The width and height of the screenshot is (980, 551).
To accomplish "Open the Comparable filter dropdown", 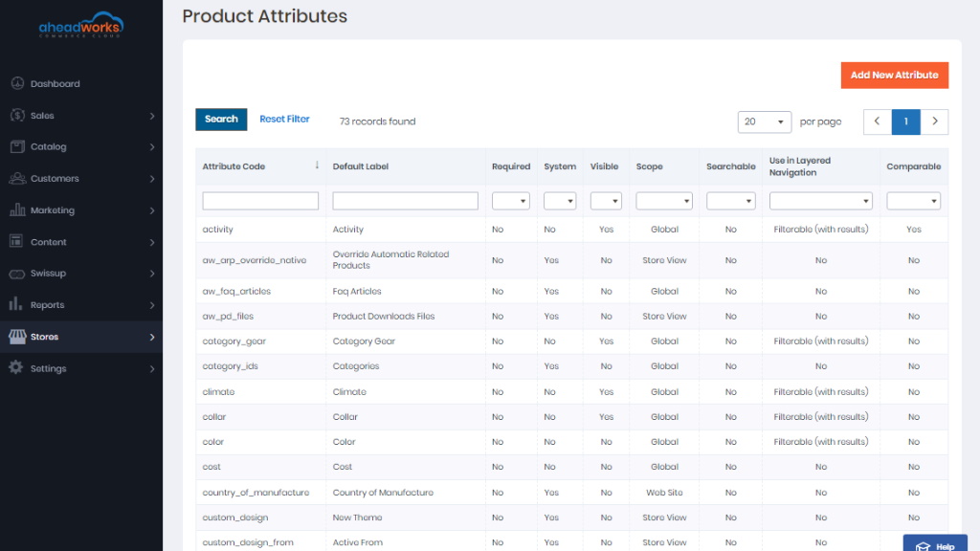I will pos(913,201).
